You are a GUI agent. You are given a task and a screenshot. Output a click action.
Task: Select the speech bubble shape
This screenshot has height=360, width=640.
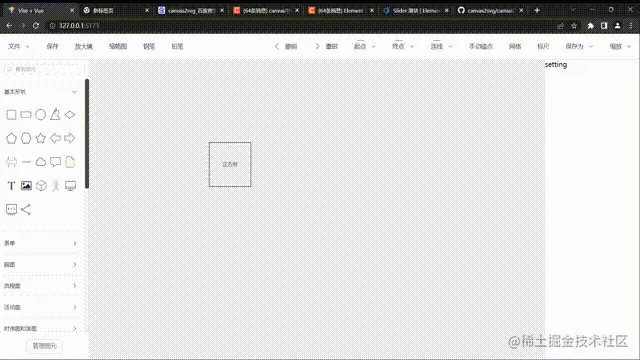(x=55, y=162)
